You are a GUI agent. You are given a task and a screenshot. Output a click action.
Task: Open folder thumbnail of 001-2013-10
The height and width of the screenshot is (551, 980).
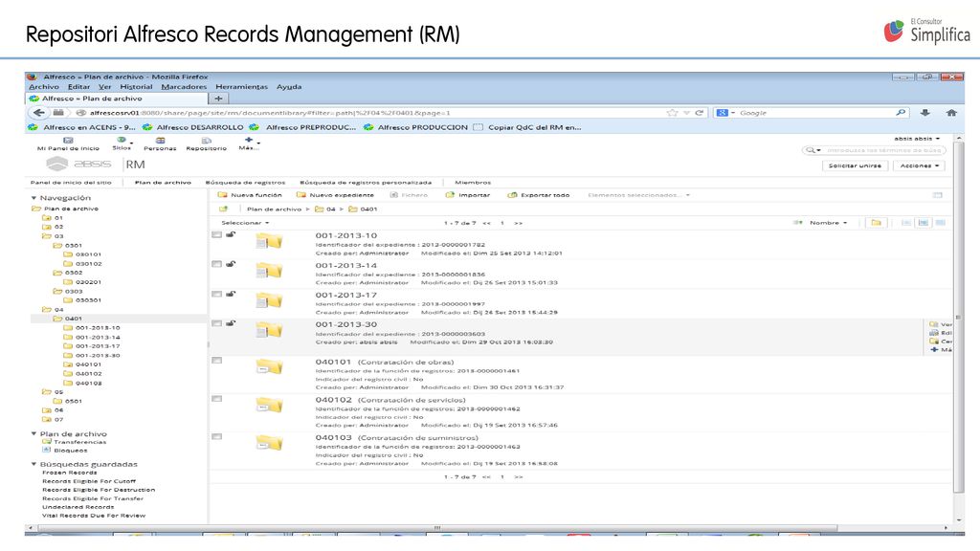point(269,242)
